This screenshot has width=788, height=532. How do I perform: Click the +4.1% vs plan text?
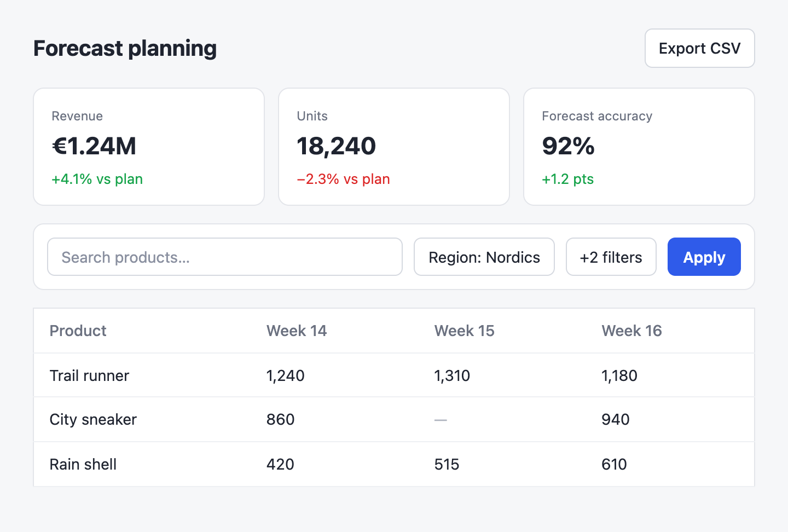pyautogui.click(x=97, y=179)
